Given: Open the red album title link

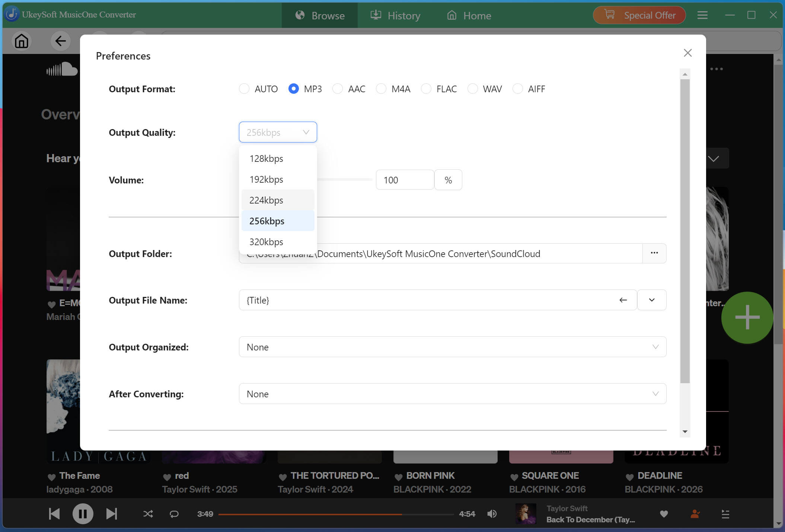Looking at the screenshot, I should pyautogui.click(x=182, y=476).
